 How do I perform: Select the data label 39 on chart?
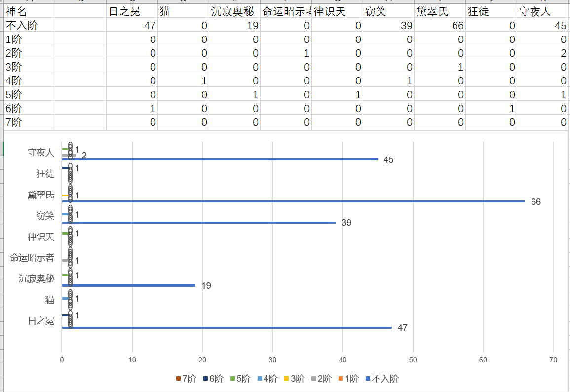tap(346, 223)
